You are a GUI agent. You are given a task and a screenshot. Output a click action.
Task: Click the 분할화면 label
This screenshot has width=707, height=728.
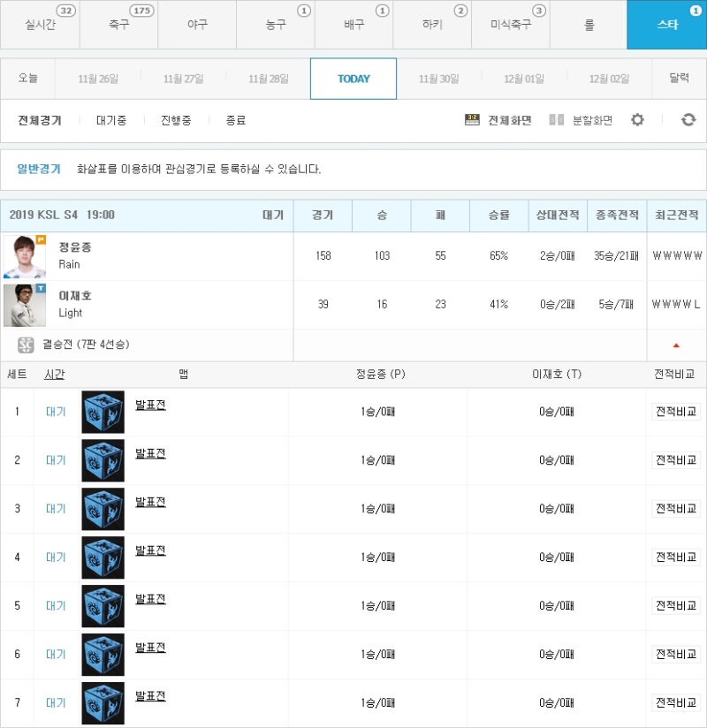[592, 120]
